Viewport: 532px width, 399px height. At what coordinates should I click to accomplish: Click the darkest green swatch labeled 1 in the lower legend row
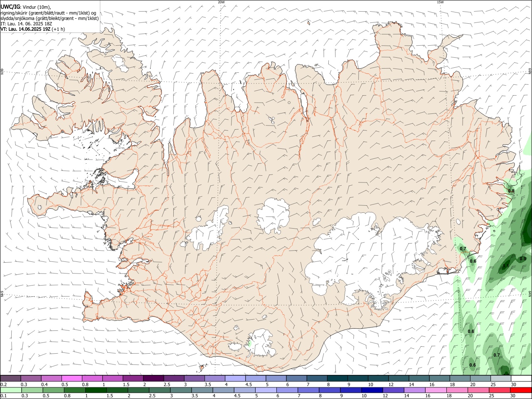96,390
